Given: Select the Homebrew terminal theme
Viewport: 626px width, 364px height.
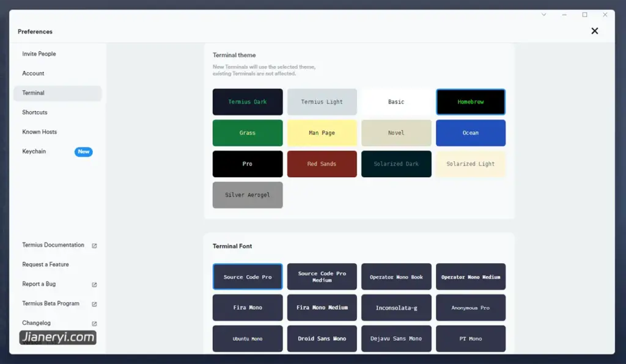Looking at the screenshot, I should (471, 102).
